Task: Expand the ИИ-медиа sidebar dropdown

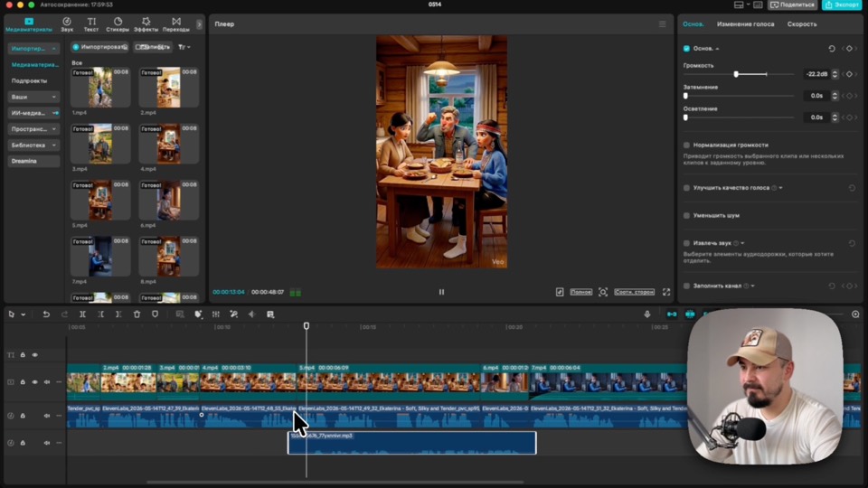Action: (55, 113)
